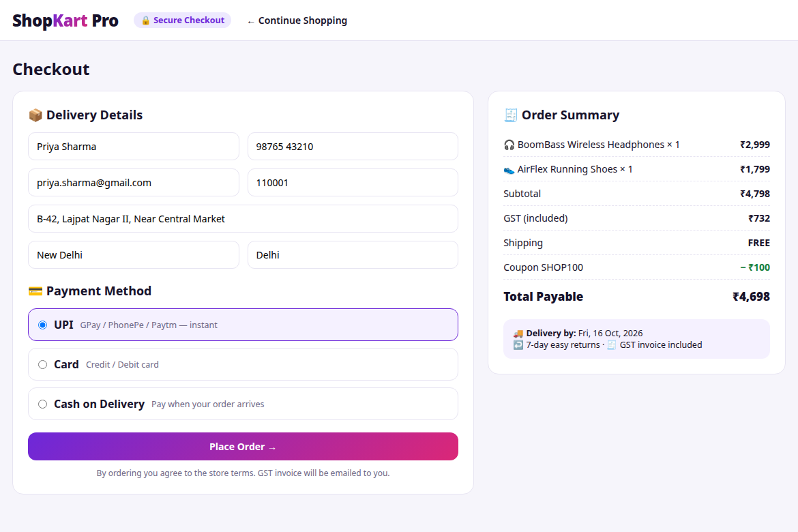This screenshot has width=798, height=532.
Task: Click the delivery truck icon
Action: pyautogui.click(x=518, y=334)
